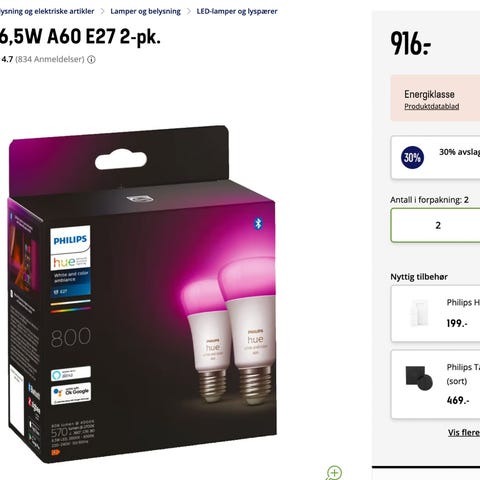
Task: Open the Lamper og belysning breadcrumb
Action: coord(145,11)
